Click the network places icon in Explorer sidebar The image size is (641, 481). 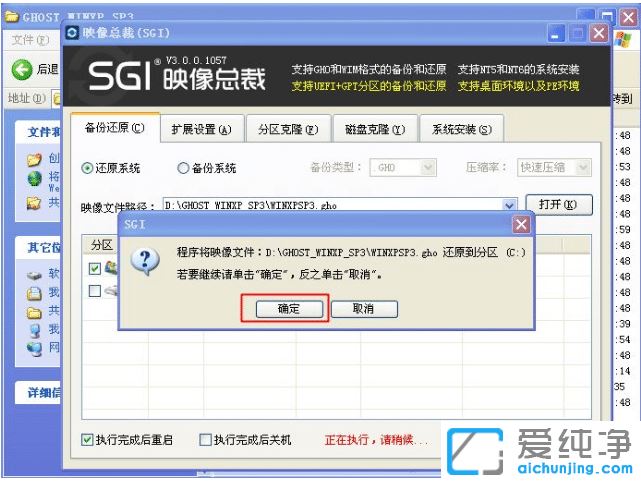tap(34, 349)
